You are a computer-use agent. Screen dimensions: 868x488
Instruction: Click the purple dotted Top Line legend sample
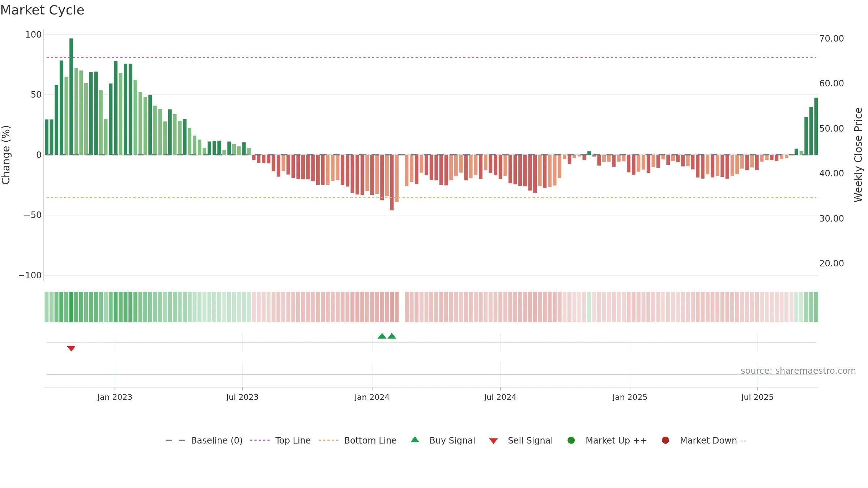[260, 440]
